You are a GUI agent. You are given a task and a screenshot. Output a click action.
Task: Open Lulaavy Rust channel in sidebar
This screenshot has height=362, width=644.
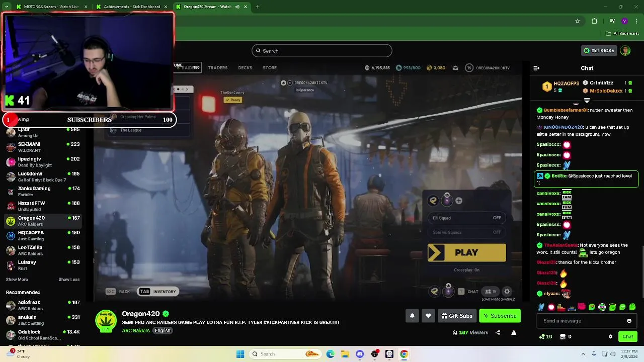pos(43,264)
